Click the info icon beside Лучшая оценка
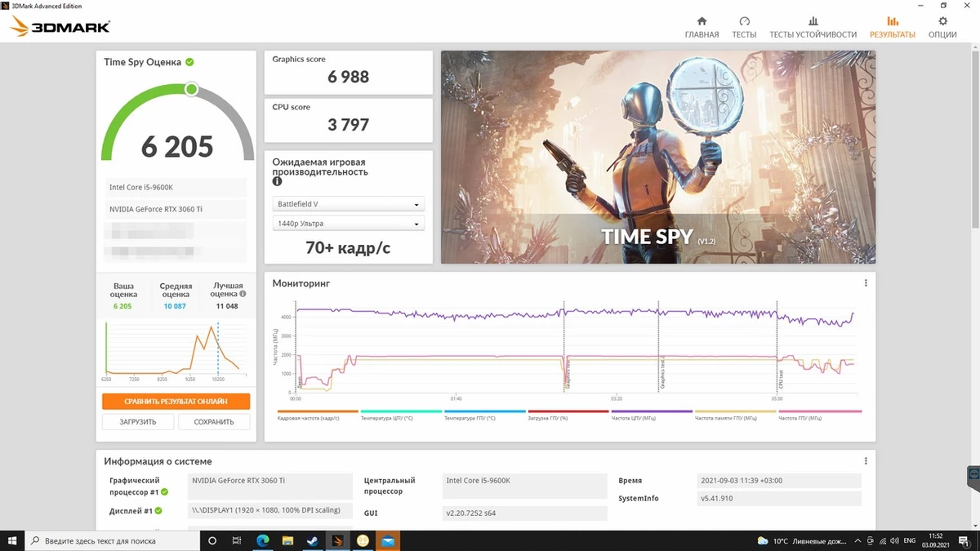The width and height of the screenshot is (980, 551). pos(241,295)
